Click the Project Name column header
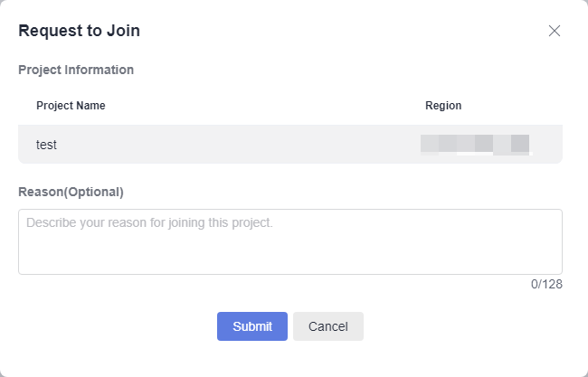The width and height of the screenshot is (588, 377). tap(71, 106)
